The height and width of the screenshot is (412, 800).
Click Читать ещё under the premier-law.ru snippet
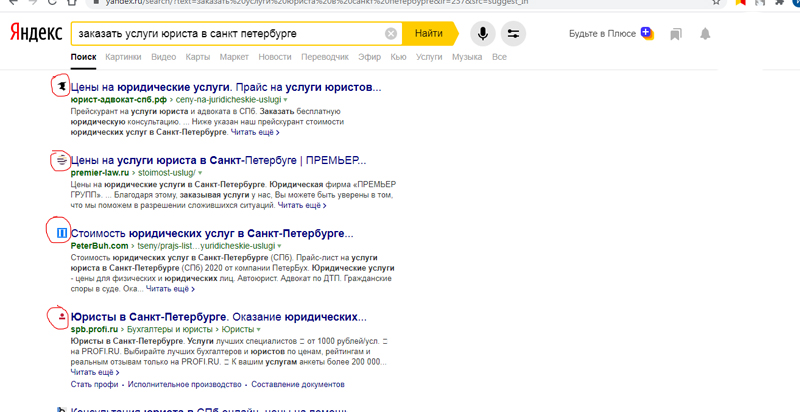pyautogui.click(x=302, y=205)
